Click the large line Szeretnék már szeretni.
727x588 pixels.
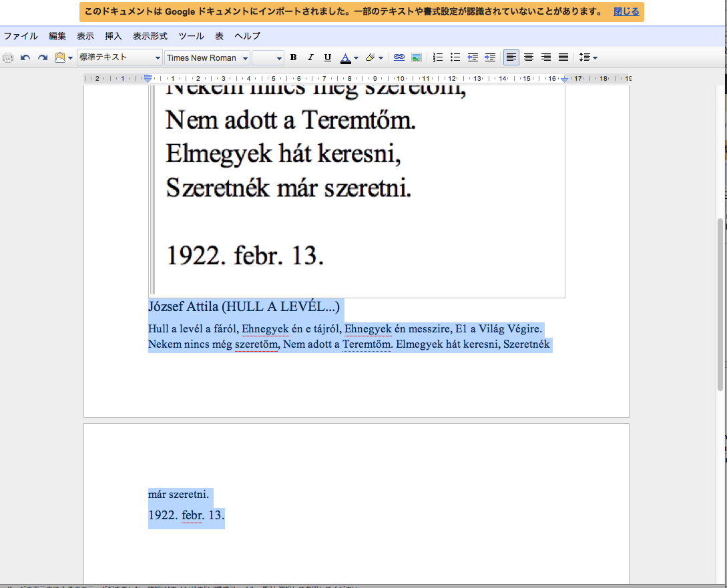288,188
